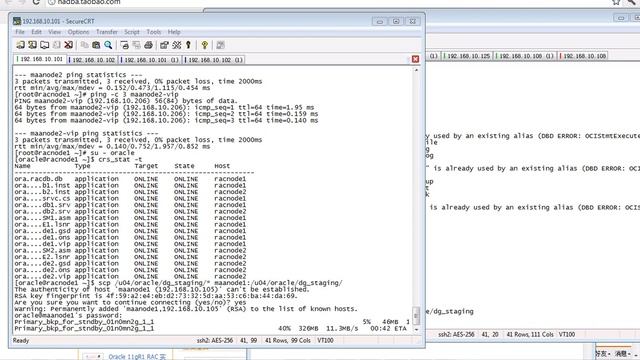
Task: Click the scp /u04/oracle/dg_staging command line
Action: point(178,283)
